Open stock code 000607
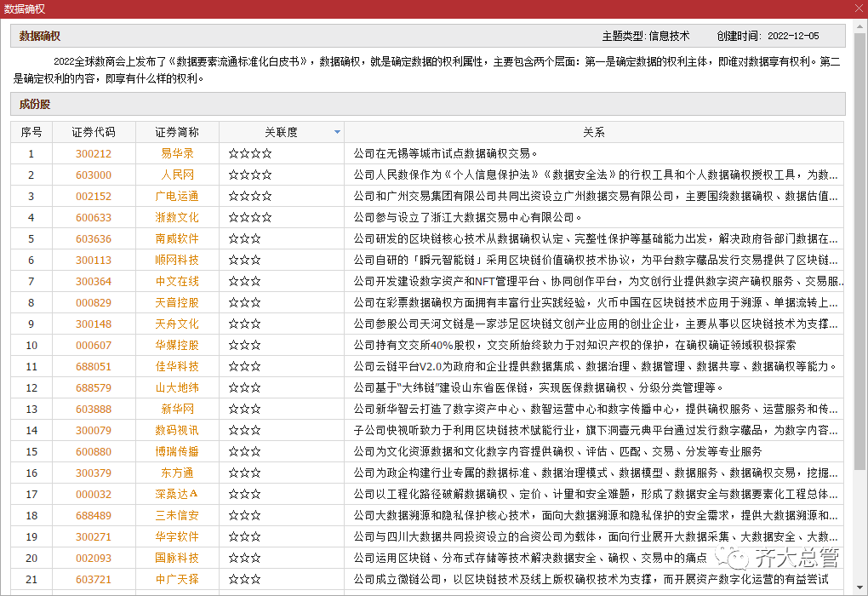This screenshot has height=596, width=868. click(94, 345)
